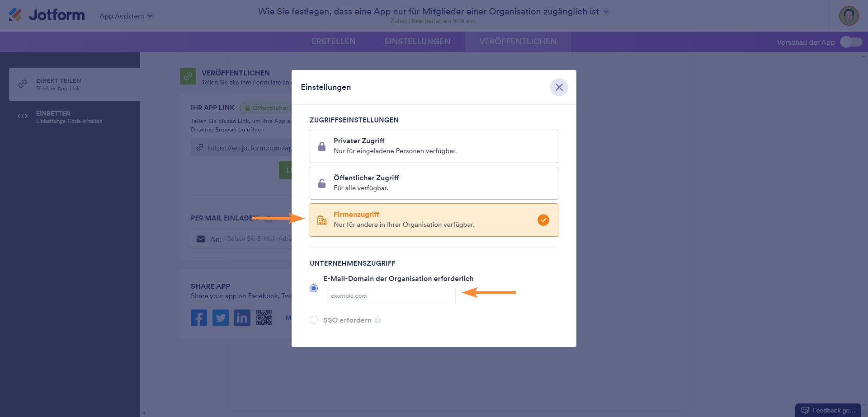Click the Jotform logo
Image resolution: width=868 pixels, height=417 pixels.
point(47,15)
